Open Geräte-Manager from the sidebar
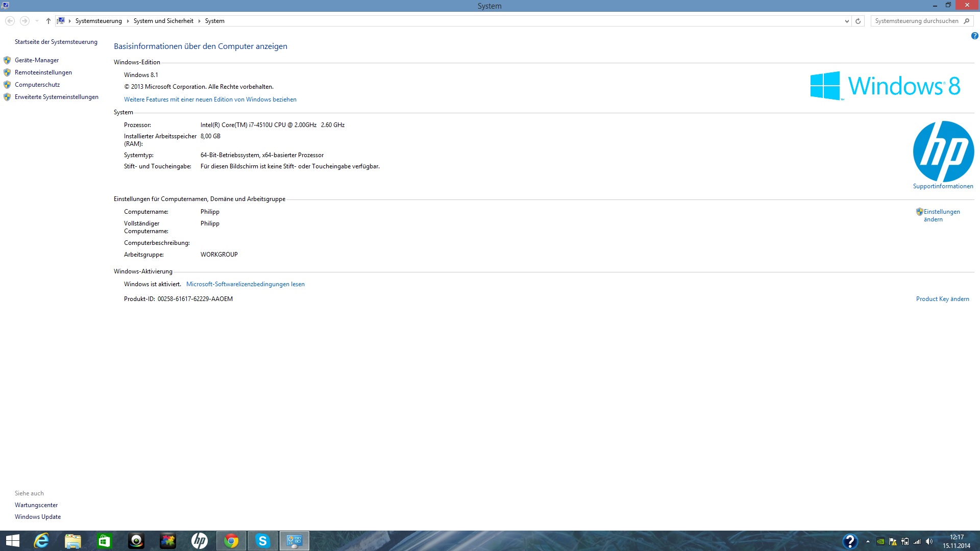This screenshot has height=551, width=980. point(37,60)
